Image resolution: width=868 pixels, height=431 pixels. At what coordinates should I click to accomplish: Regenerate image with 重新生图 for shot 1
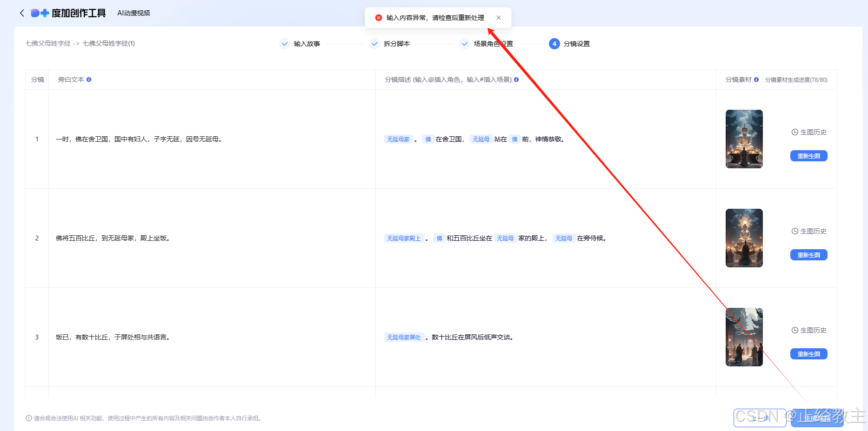[x=809, y=156]
